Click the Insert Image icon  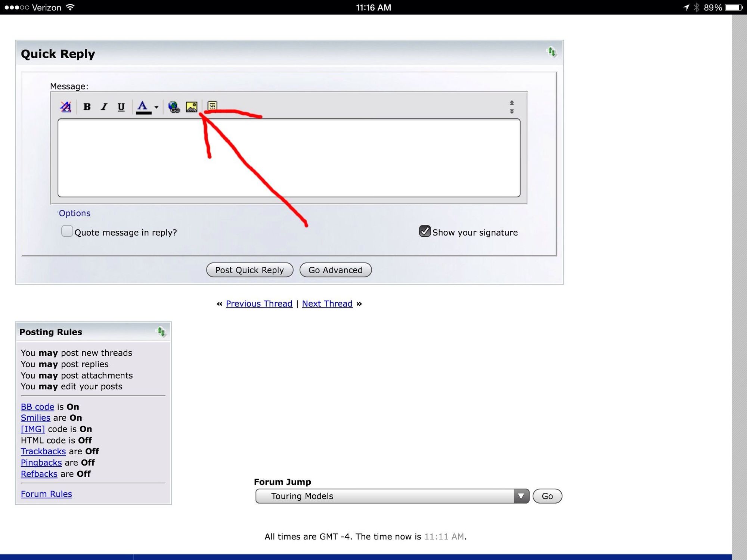(192, 107)
